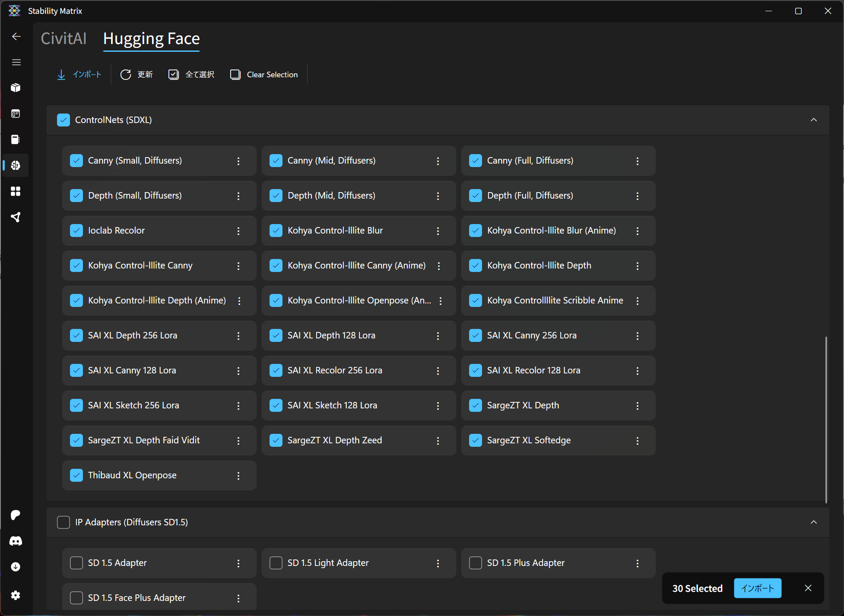Open the Settings gear in sidebar

point(16,595)
